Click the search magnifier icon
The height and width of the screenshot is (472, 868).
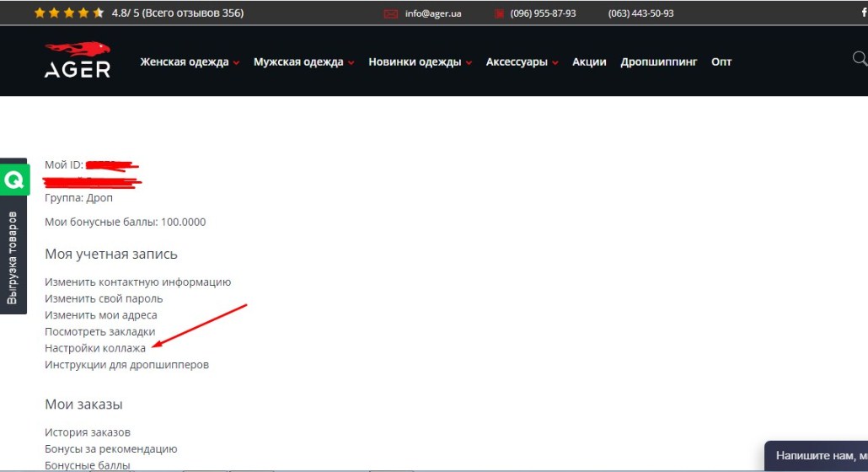(860, 58)
